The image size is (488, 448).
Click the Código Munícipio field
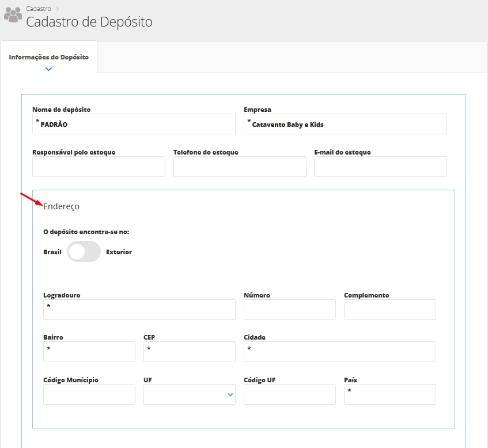coord(89,394)
